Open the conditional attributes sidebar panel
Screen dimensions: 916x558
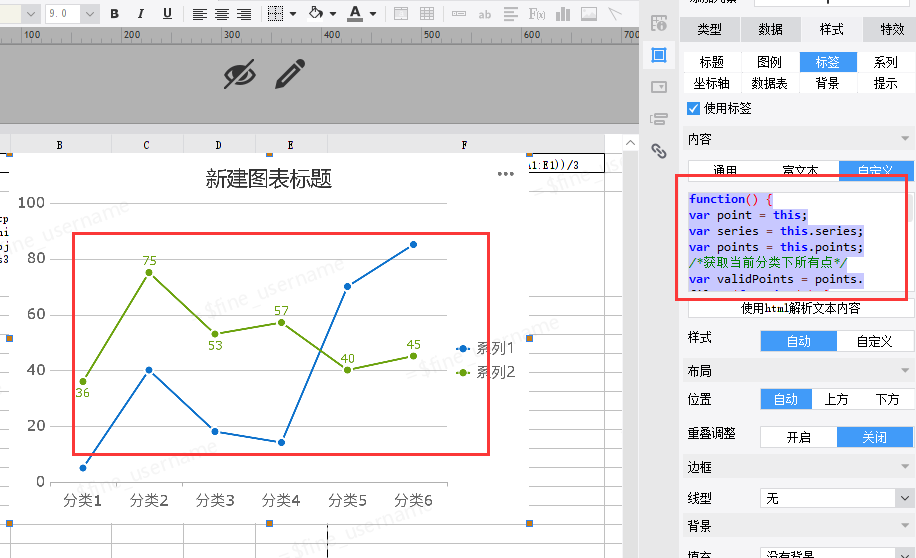point(659,119)
